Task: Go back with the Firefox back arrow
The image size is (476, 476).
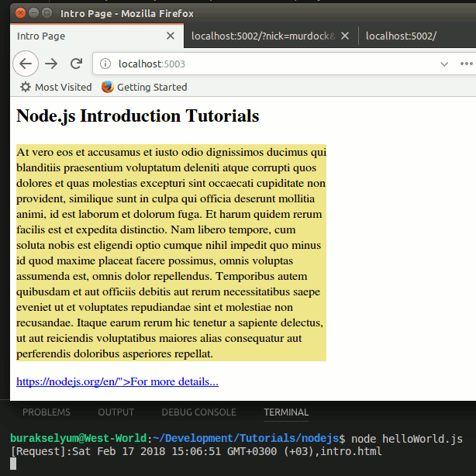Action: (26, 64)
